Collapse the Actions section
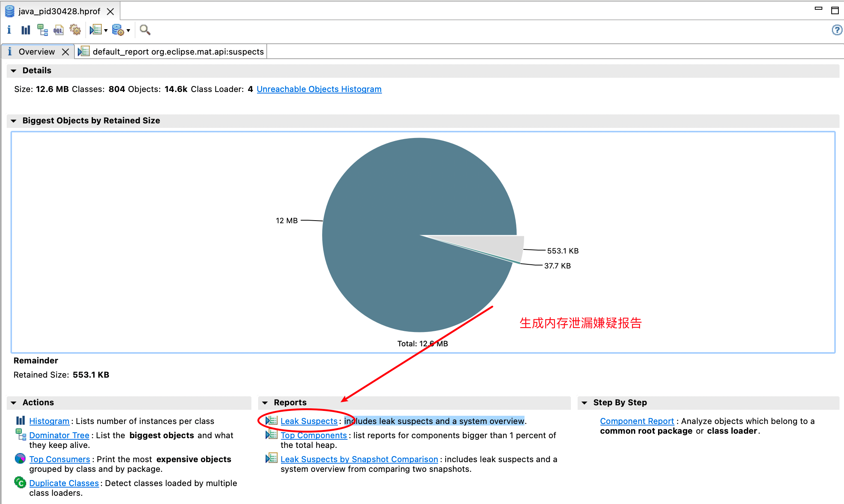Screen dimensions: 844x504 point(13,403)
